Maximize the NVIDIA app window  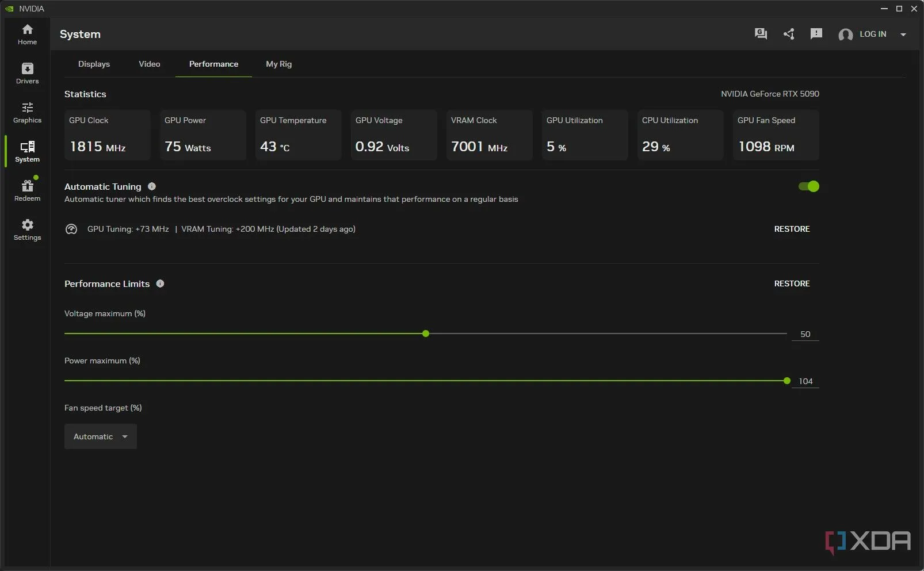[x=899, y=9]
